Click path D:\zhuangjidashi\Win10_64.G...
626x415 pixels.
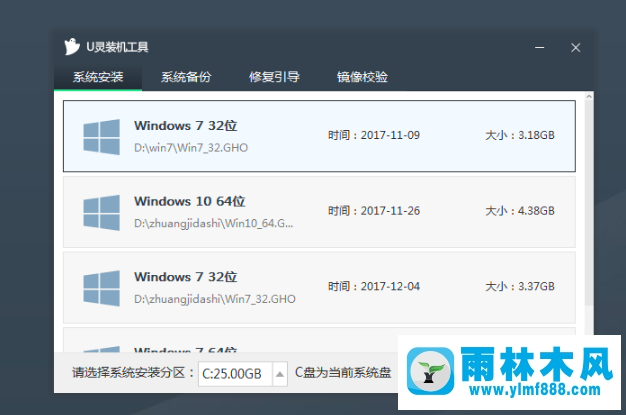coord(214,223)
